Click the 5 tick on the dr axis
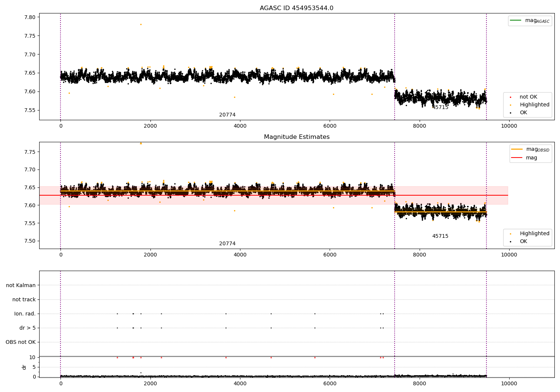The height and width of the screenshot is (392, 560). (34, 367)
